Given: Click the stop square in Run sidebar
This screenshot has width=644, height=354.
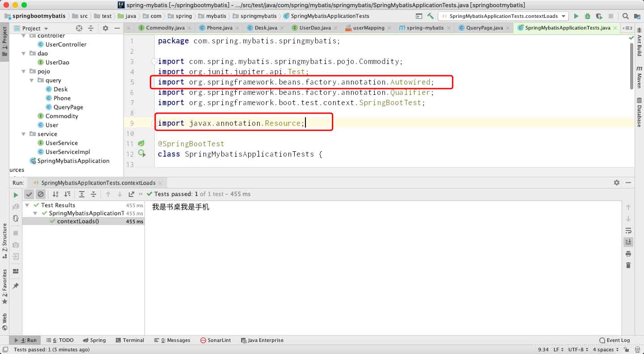Looking at the screenshot, I should [x=16, y=233].
